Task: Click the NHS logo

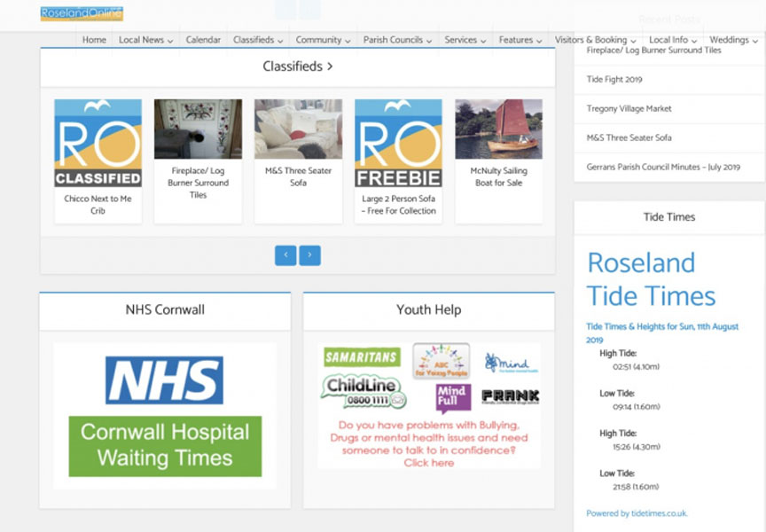Action: pos(164,380)
